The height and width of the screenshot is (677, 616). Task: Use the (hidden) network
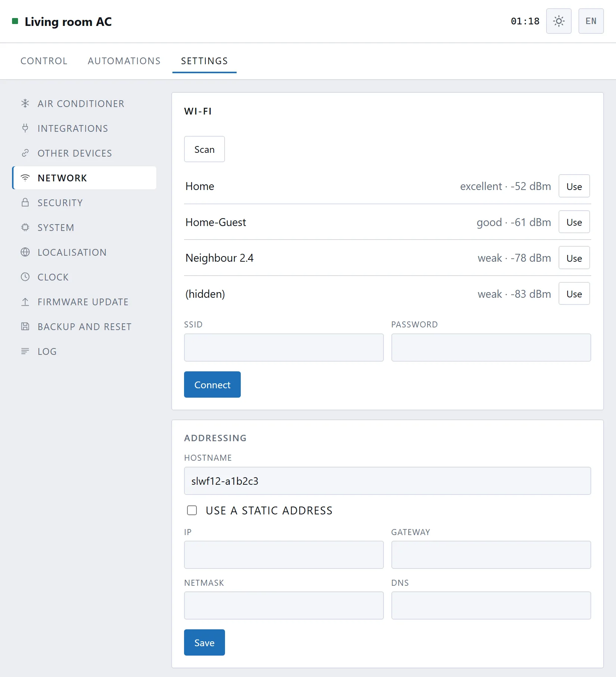(574, 294)
